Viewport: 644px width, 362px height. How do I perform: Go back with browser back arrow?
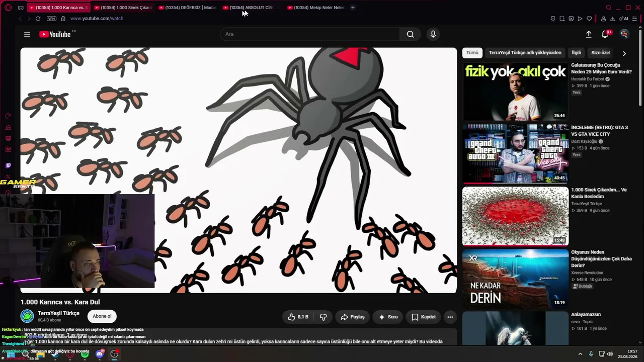pyautogui.click(x=20, y=19)
